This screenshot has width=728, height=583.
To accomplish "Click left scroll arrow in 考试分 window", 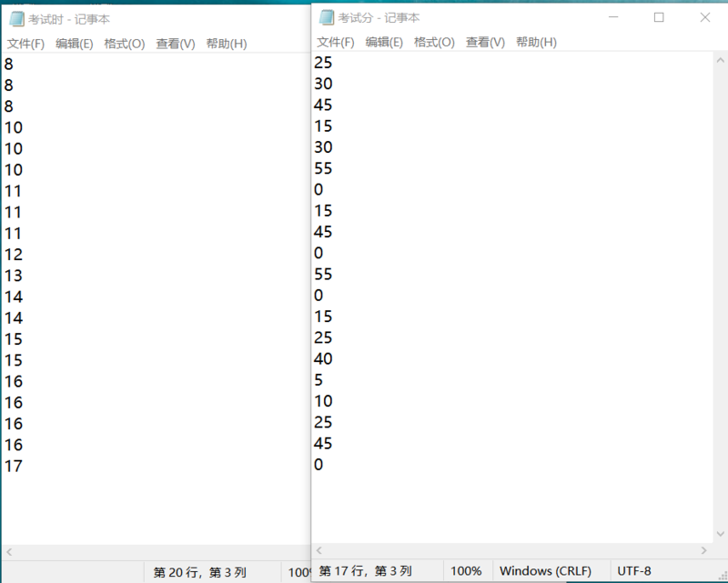I will coord(319,550).
